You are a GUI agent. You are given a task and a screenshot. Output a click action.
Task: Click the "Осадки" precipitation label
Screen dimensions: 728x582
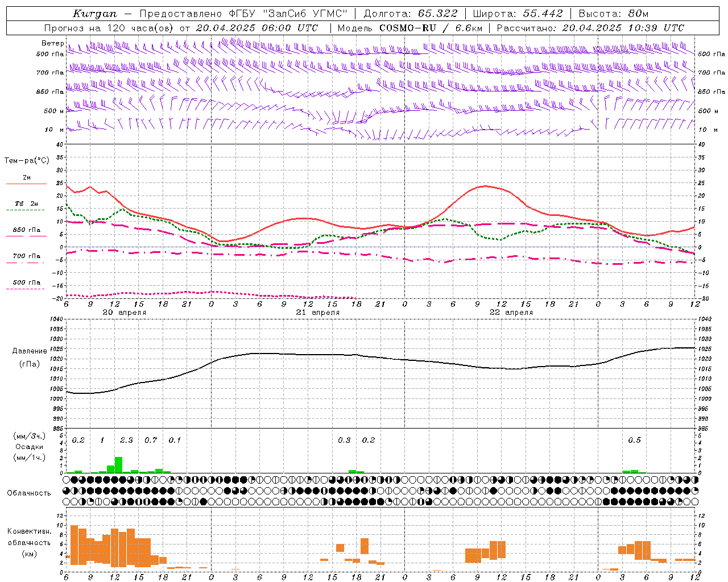(29, 447)
